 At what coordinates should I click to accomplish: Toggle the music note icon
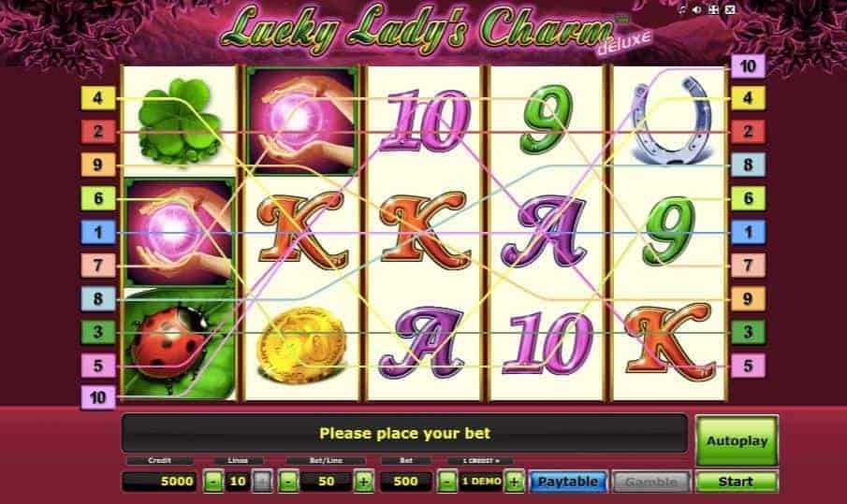coord(683,9)
